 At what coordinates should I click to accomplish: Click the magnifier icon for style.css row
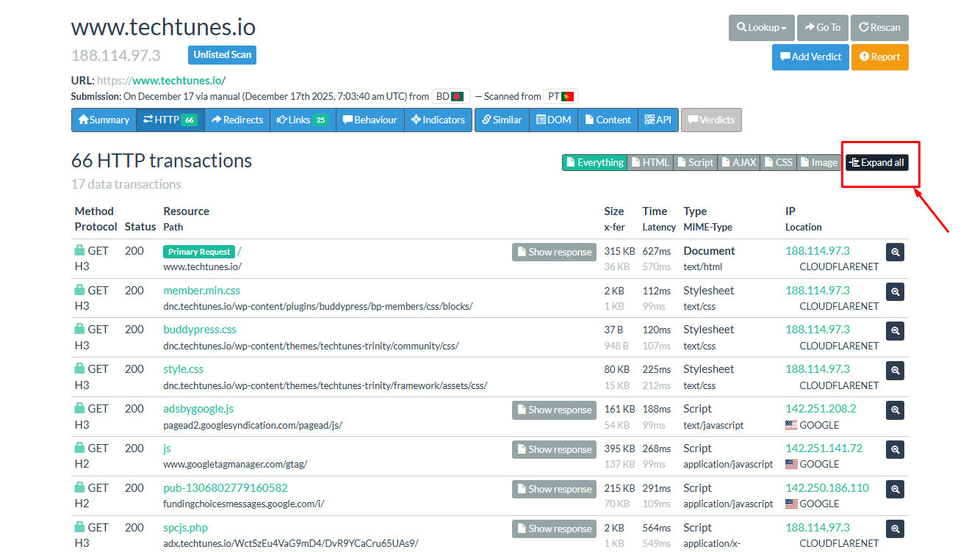[895, 371]
